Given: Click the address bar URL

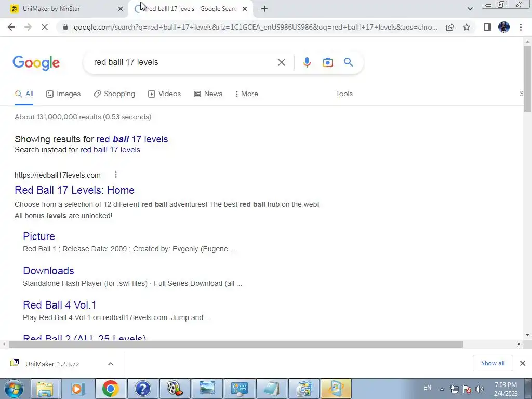Looking at the screenshot, I should click(x=255, y=27).
